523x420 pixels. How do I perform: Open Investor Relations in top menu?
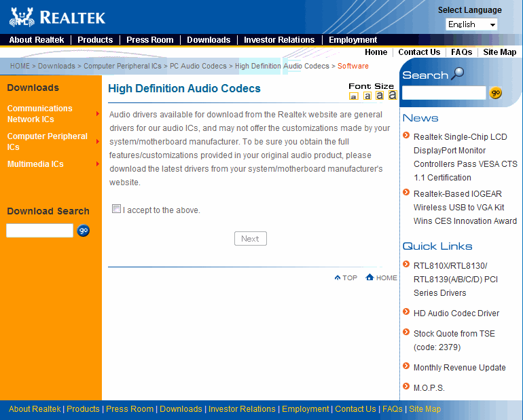tap(279, 40)
